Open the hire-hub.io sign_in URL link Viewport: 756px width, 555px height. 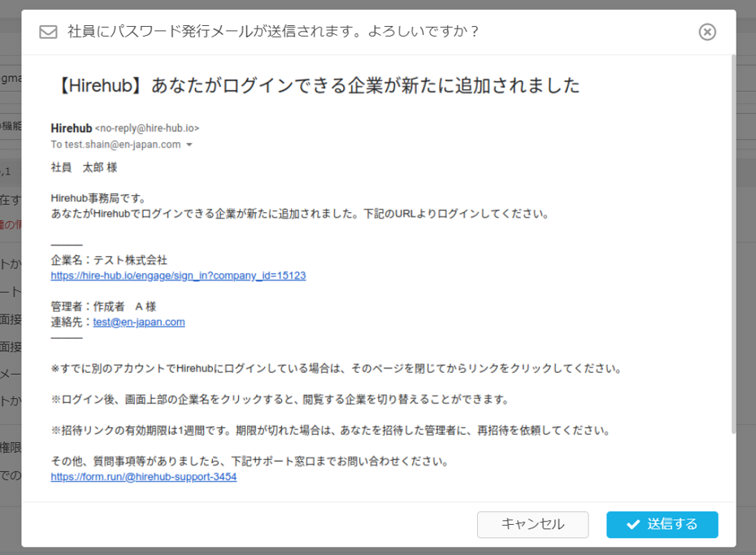click(178, 275)
